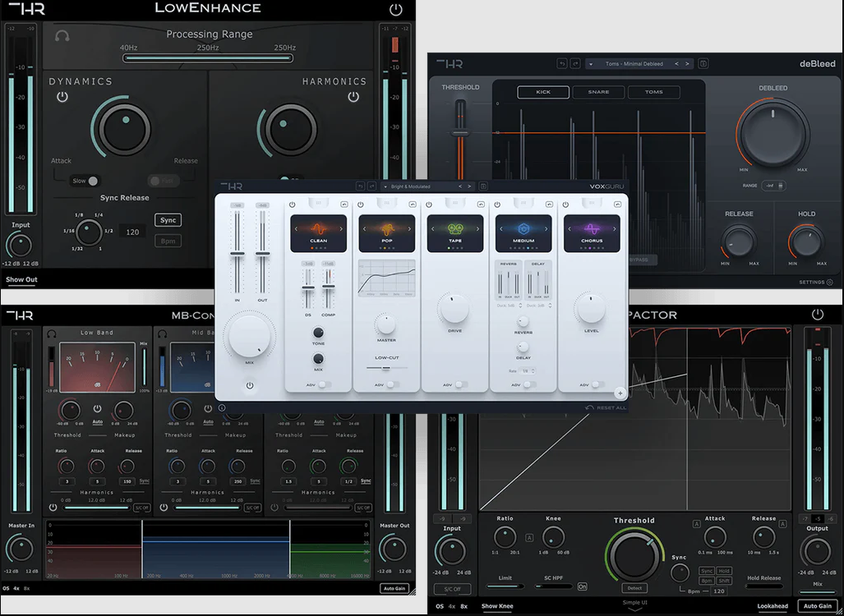Enable ADV toggle in the MEDIUM module
The width and height of the screenshot is (844, 616).
tap(529, 384)
